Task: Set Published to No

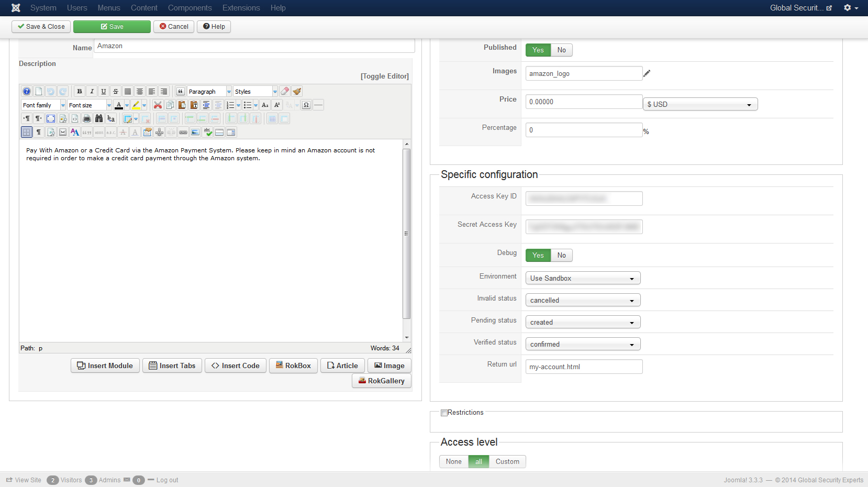Action: tap(562, 50)
